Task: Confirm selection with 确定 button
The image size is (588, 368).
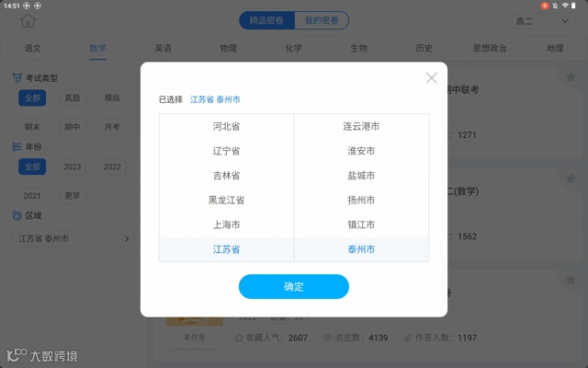Action: click(294, 286)
